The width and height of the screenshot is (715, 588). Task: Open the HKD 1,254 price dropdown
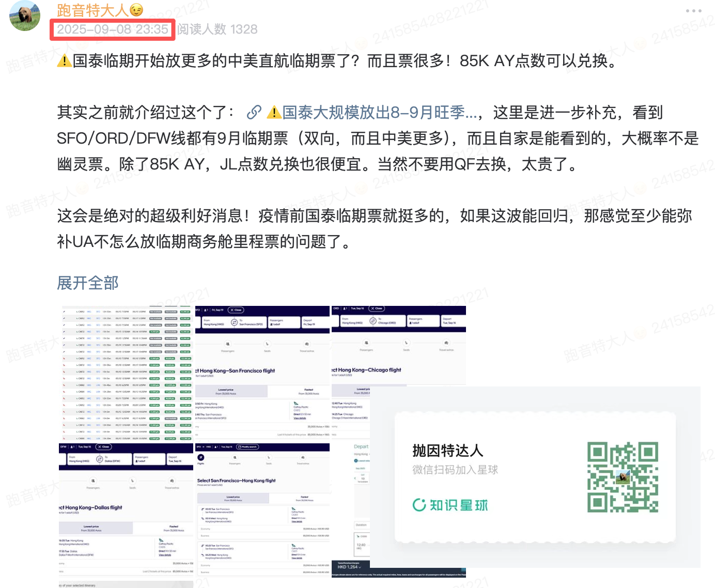point(349,567)
